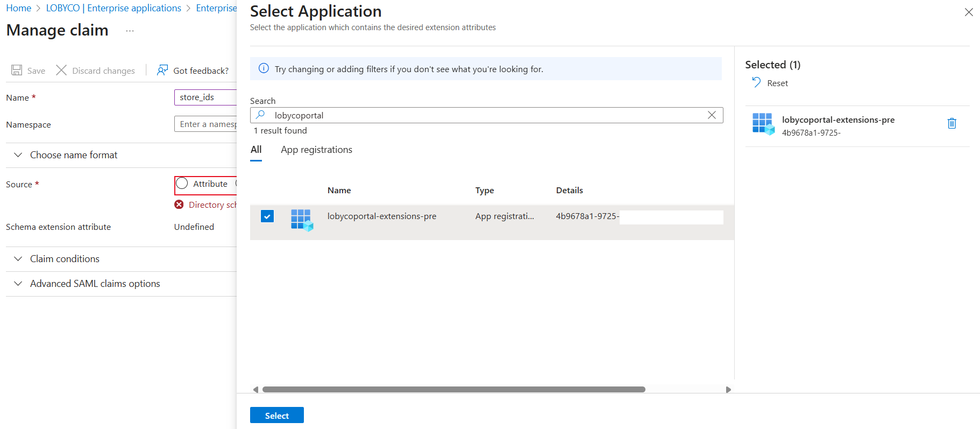The image size is (980, 429).
Task: Click the right arrow of the horizontal scrollbar
Action: point(728,389)
